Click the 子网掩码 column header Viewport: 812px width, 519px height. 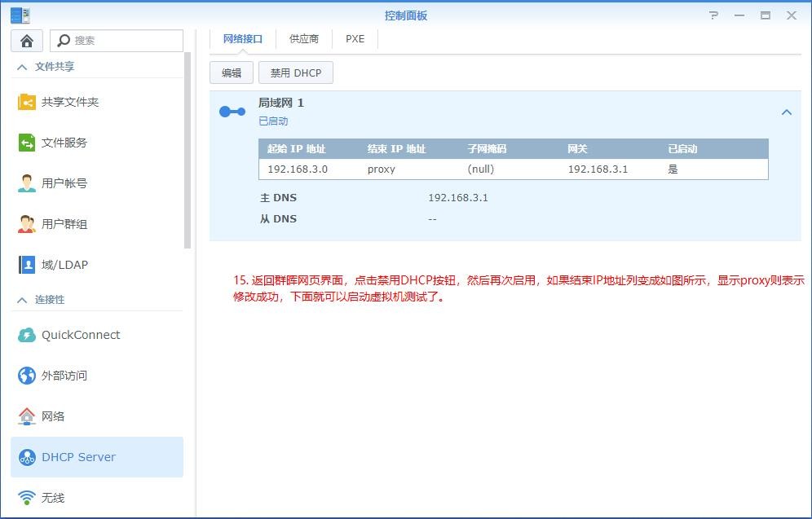pyautogui.click(x=487, y=149)
